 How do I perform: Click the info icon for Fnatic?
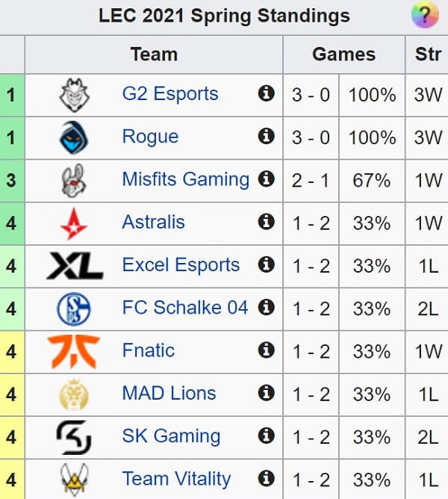point(267,350)
